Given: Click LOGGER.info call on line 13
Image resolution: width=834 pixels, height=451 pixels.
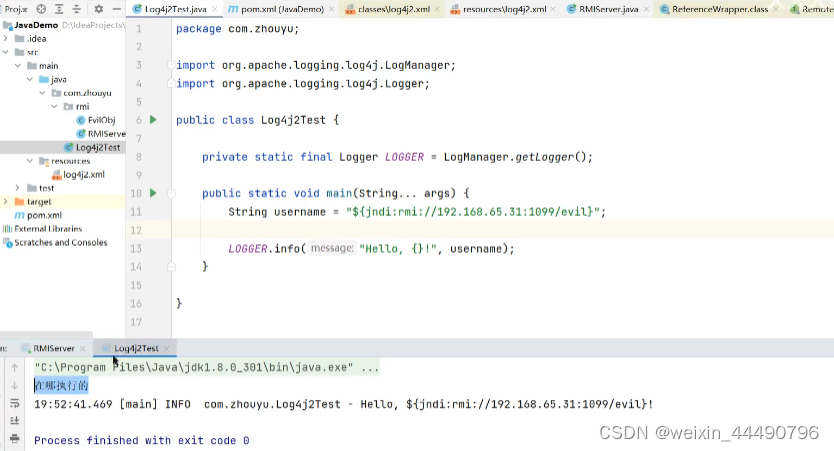Looking at the screenshot, I should click(x=266, y=249).
